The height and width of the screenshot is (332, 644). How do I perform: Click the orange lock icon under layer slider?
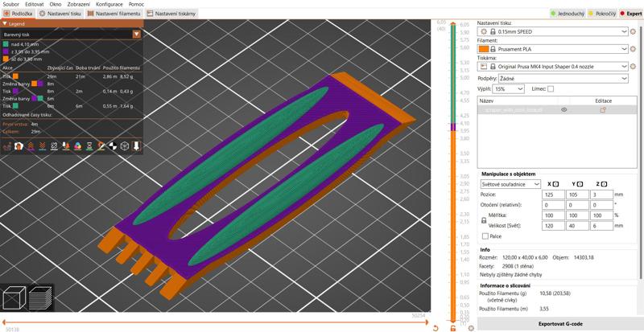tap(453, 328)
